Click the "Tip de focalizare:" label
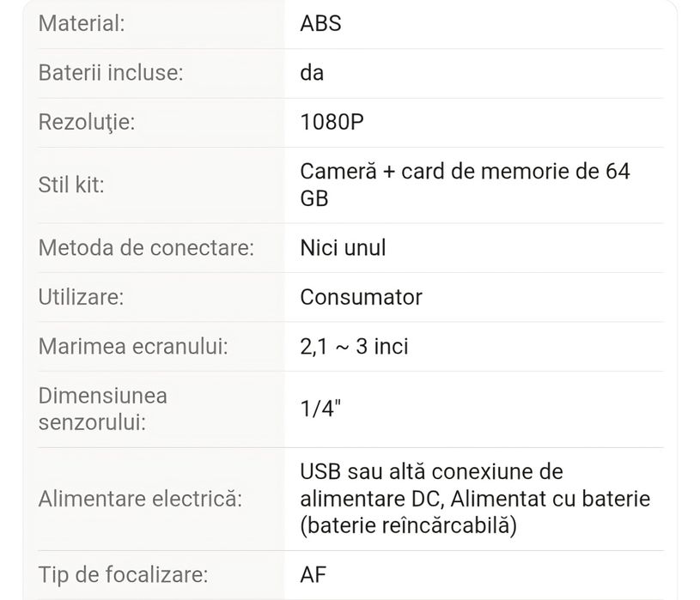The height and width of the screenshot is (600, 700). [123, 574]
